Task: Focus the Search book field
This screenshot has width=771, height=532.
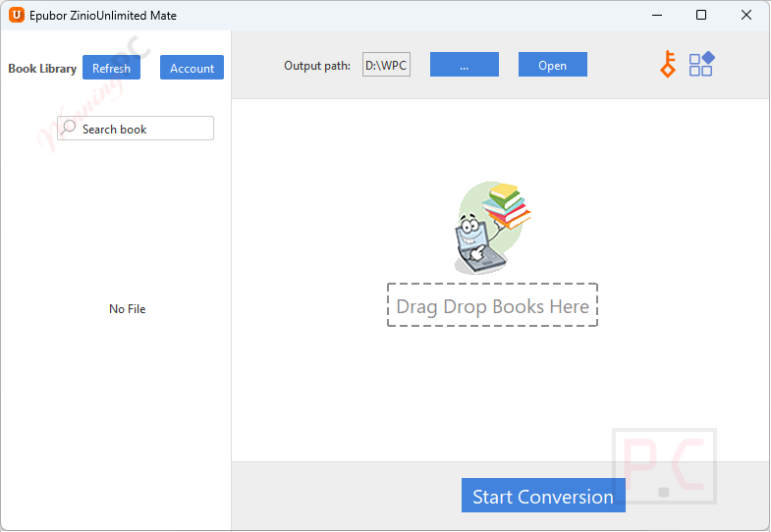Action: pos(136,129)
